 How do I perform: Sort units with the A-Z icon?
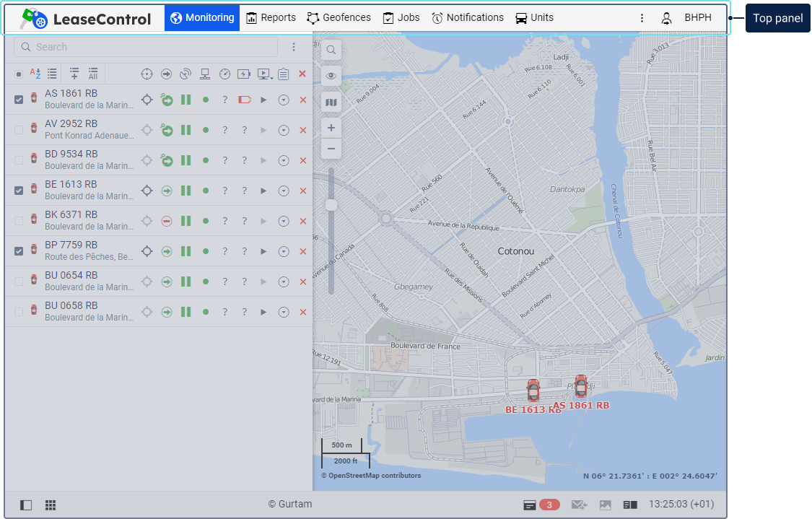[35, 74]
